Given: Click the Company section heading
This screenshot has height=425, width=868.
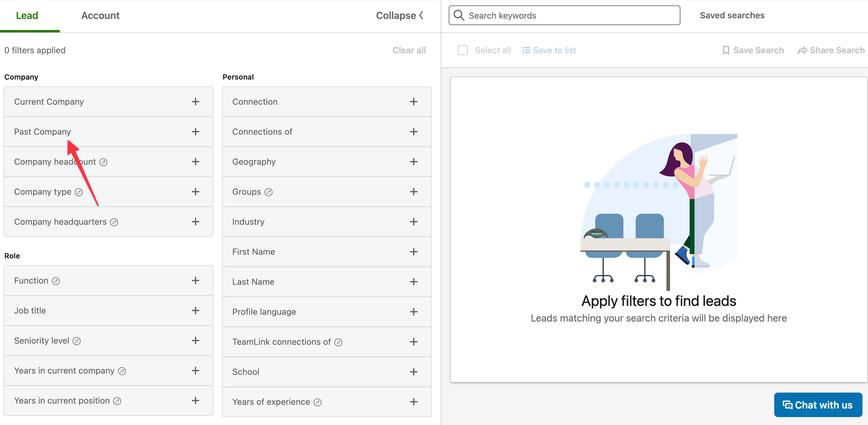Looking at the screenshot, I should 21,77.
